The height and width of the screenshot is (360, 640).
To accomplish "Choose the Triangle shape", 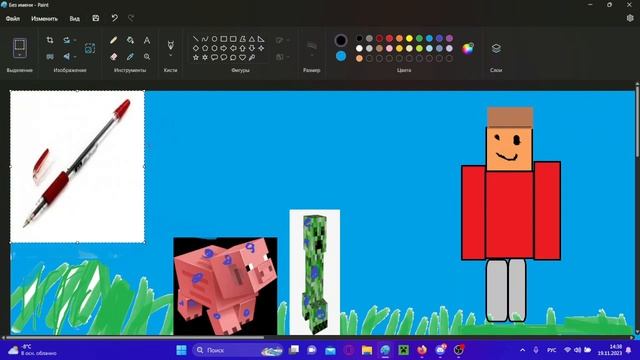I will point(252,39).
